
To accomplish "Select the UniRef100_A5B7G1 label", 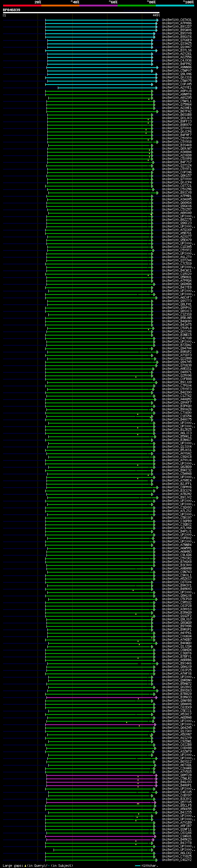I will click(176, 233).
